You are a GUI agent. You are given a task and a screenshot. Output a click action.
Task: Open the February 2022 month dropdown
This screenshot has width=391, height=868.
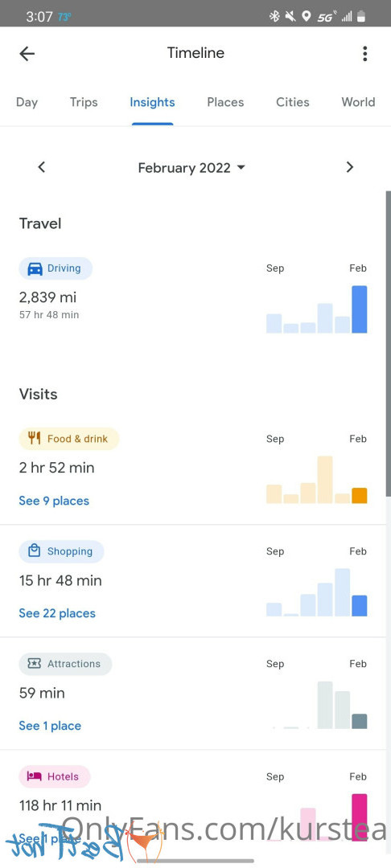tap(191, 168)
